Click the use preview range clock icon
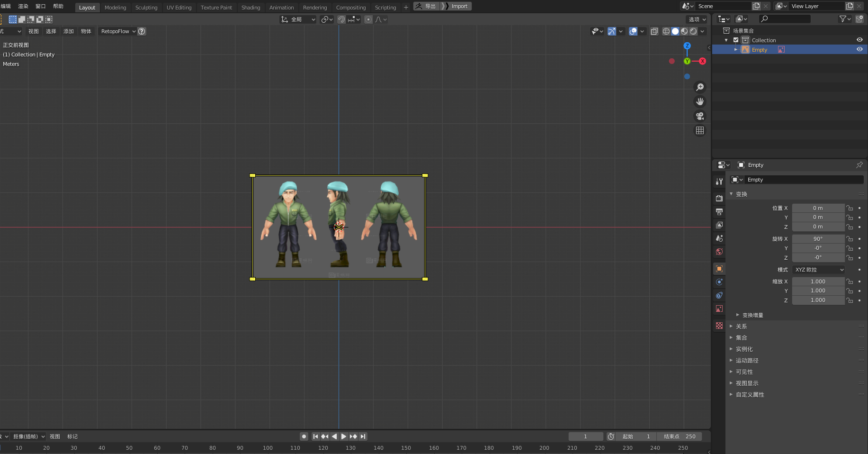 point(611,436)
